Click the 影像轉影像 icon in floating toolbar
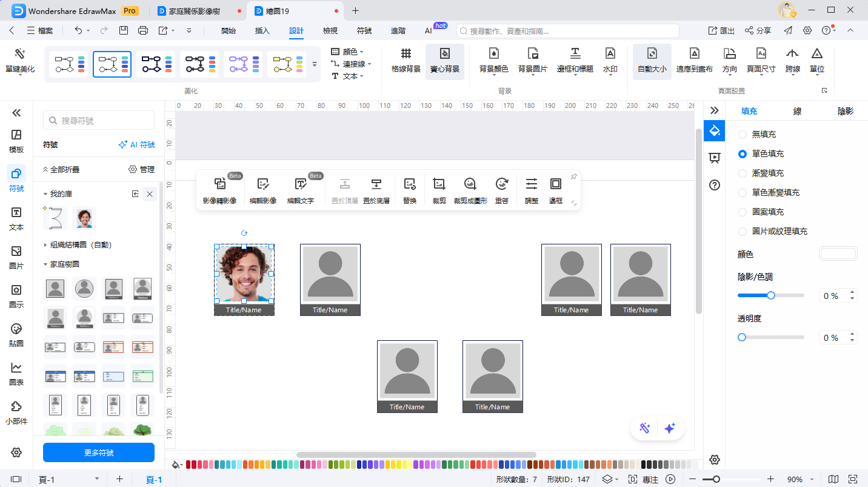Image resolution: width=868 pixels, height=487 pixels. click(x=219, y=184)
